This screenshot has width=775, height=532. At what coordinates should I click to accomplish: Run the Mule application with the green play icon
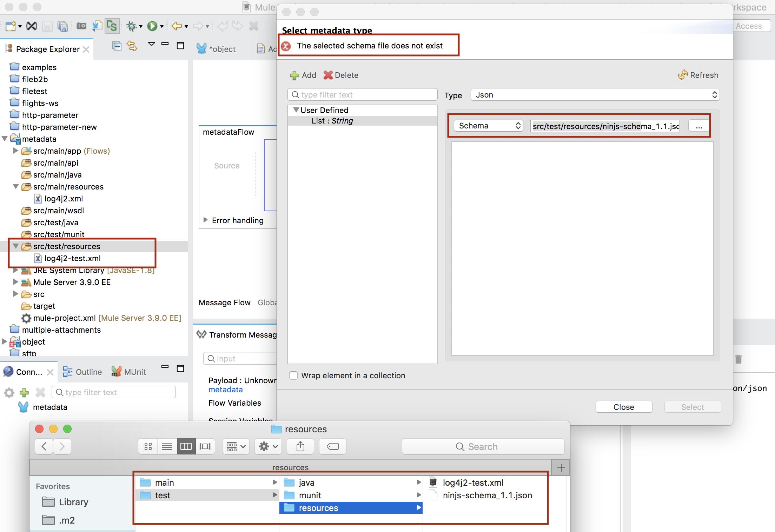(153, 26)
